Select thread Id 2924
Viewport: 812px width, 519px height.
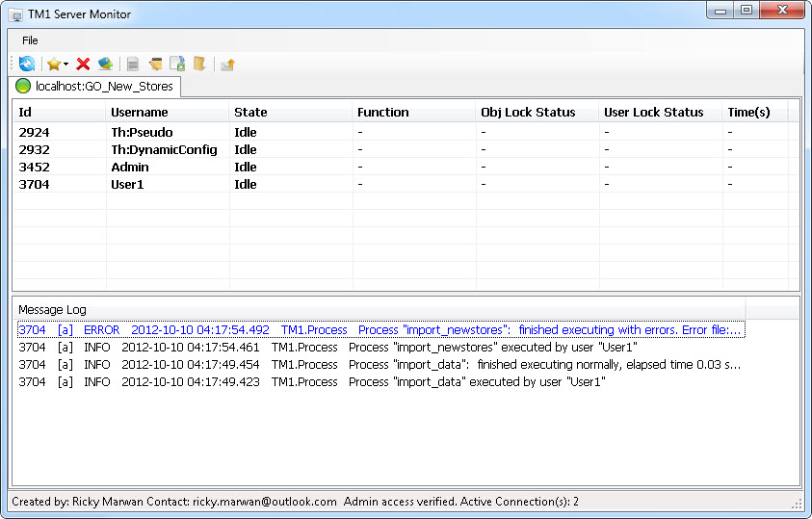[34, 133]
